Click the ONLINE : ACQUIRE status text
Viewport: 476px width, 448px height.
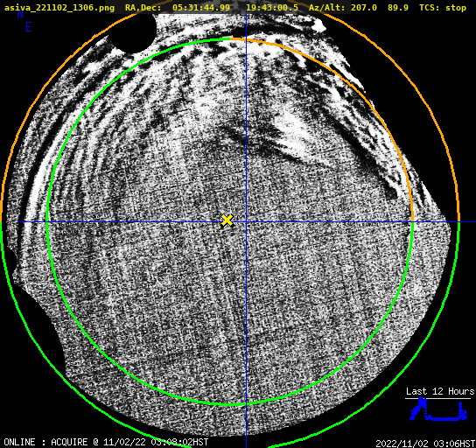click(45, 442)
